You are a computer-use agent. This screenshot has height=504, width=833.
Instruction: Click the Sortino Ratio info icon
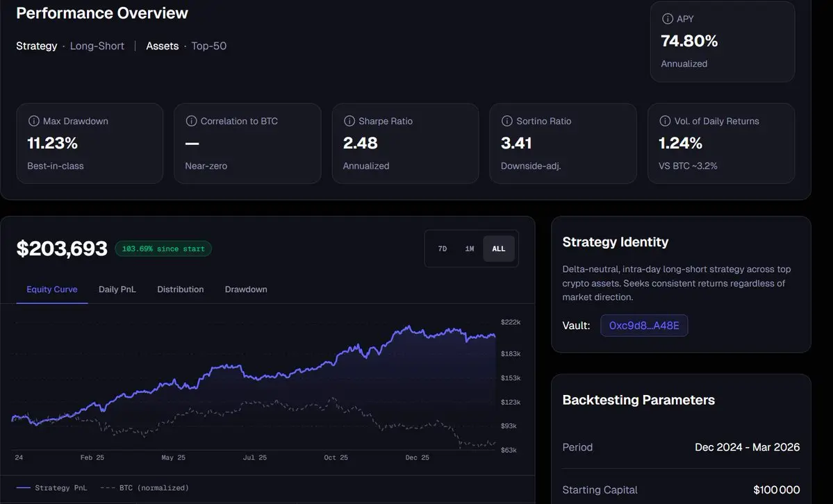click(506, 121)
